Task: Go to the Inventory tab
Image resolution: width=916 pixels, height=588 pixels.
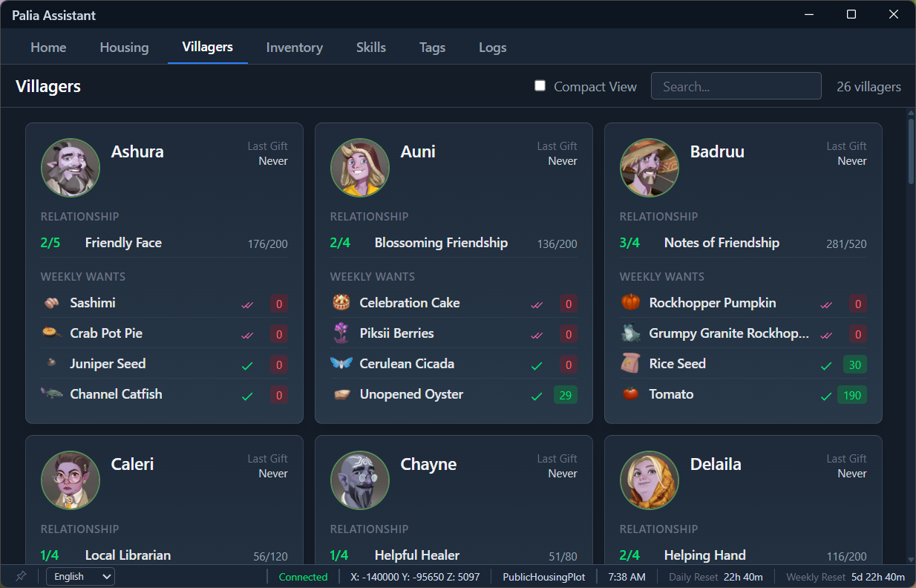Action: pyautogui.click(x=295, y=48)
